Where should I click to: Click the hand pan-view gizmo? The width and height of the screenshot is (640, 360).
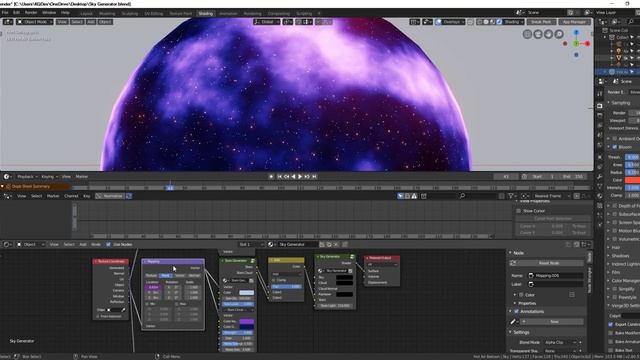click(x=549, y=34)
